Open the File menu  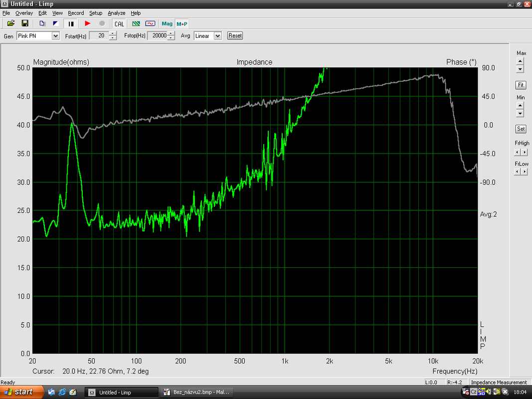click(x=6, y=13)
